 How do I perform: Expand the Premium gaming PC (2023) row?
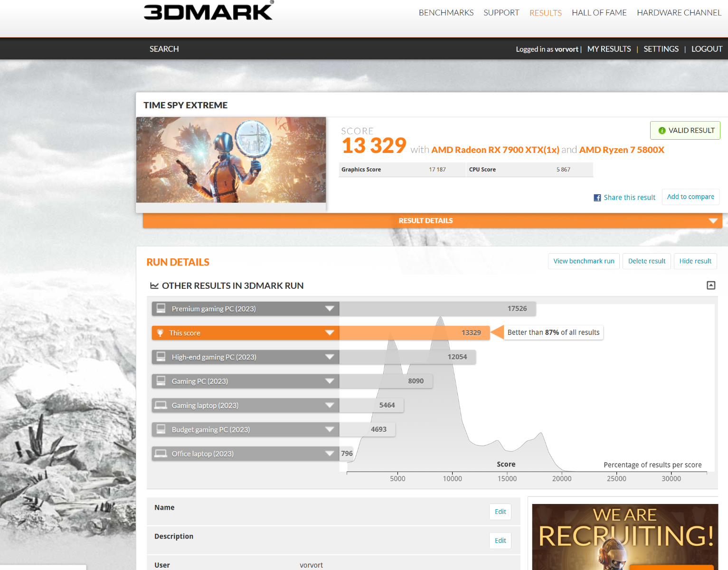point(330,309)
